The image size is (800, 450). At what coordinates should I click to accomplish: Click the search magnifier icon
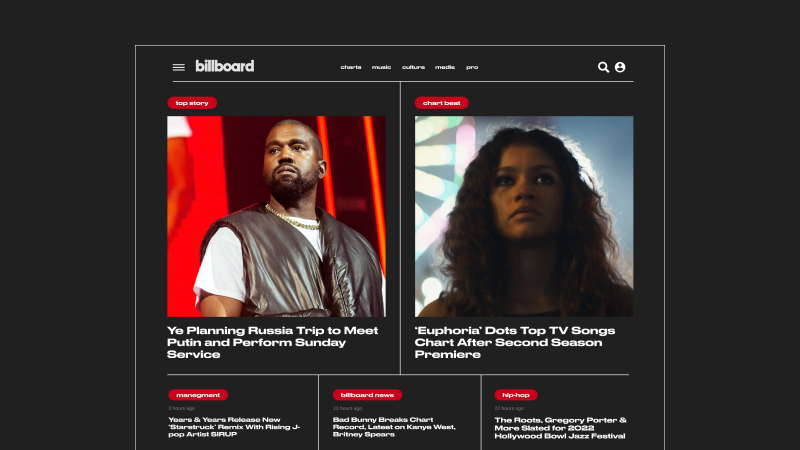[x=603, y=67]
